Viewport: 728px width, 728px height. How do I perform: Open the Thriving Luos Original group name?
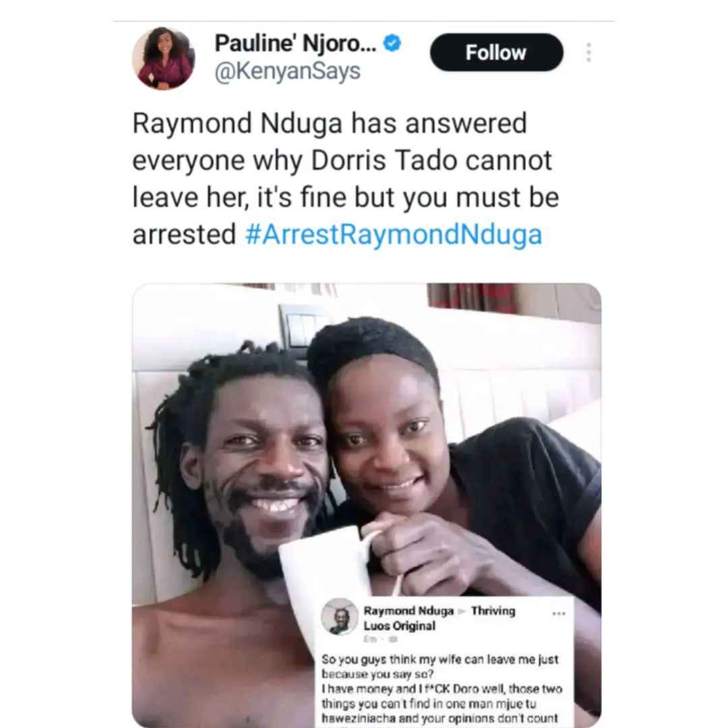439,618
